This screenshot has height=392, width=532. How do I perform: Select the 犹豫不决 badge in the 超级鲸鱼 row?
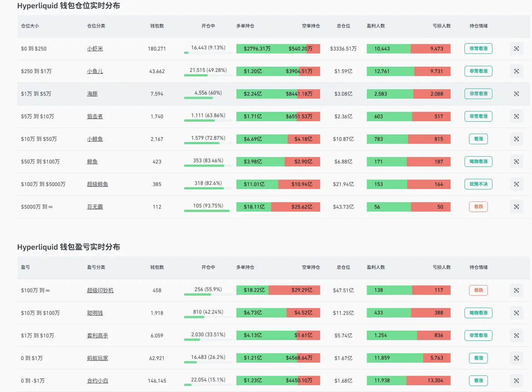pos(478,184)
